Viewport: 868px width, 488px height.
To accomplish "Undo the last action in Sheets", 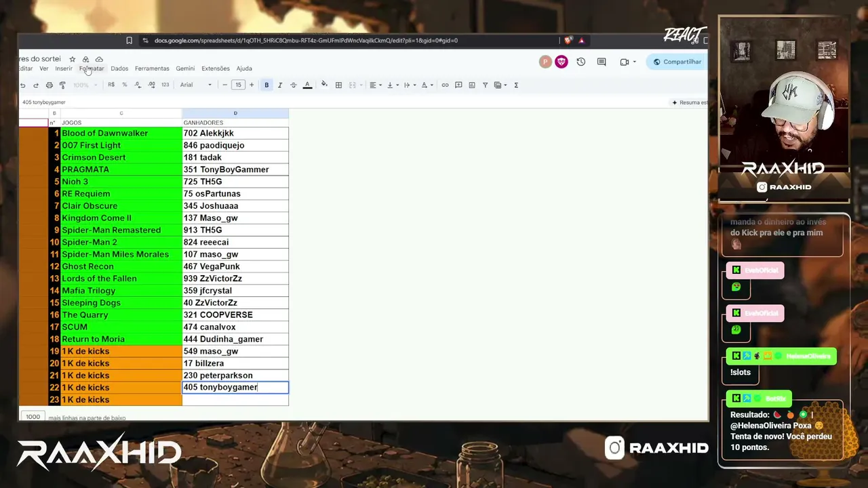I will point(22,85).
